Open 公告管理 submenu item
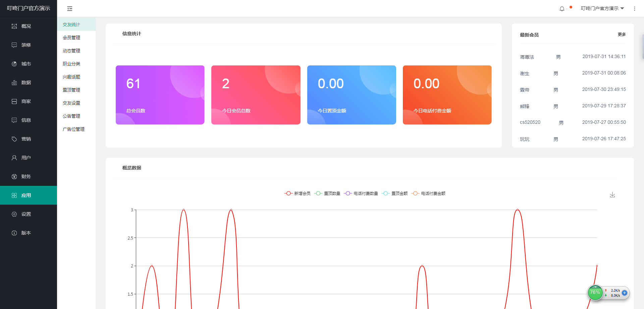644x309 pixels. pos(76,116)
